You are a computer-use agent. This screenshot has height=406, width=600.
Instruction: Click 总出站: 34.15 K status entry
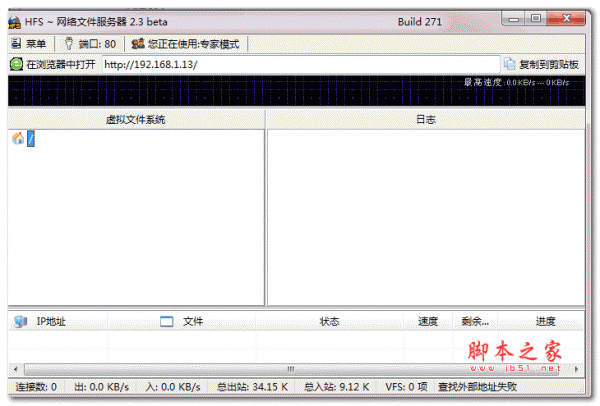point(252,387)
